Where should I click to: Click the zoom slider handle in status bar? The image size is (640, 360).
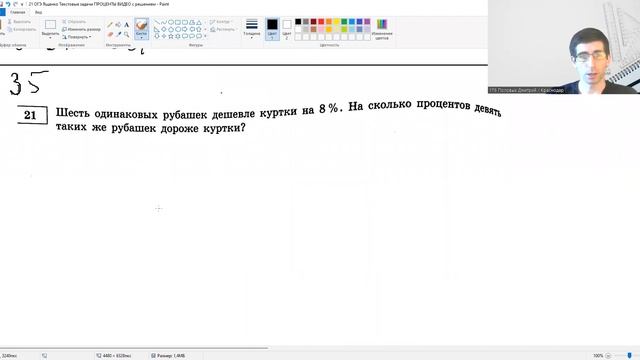(629, 356)
